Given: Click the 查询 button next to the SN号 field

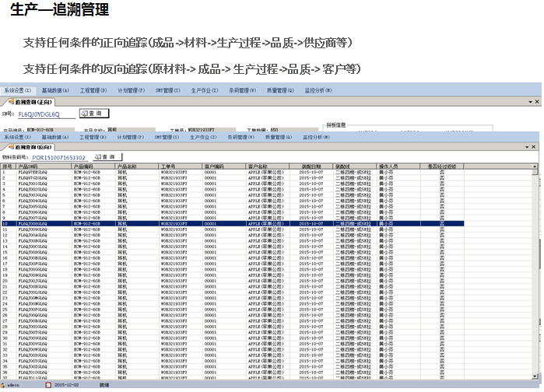Looking at the screenshot, I should pos(95,114).
